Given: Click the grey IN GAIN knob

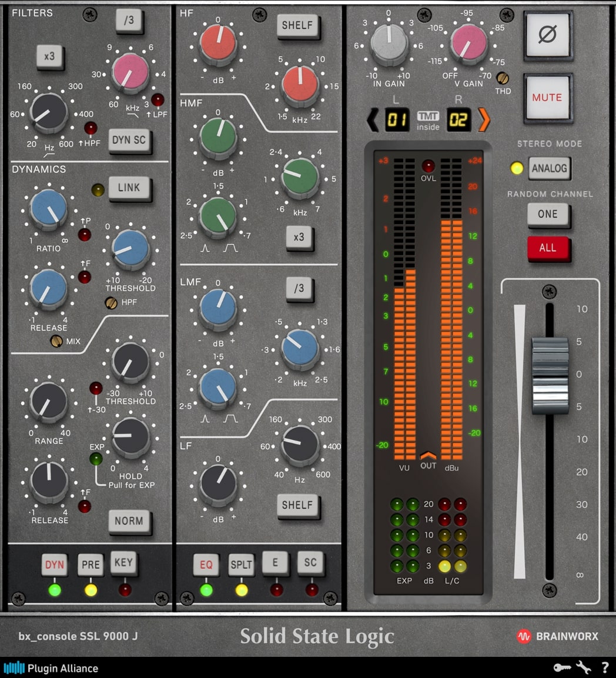Looking at the screenshot, I should click(x=390, y=44).
